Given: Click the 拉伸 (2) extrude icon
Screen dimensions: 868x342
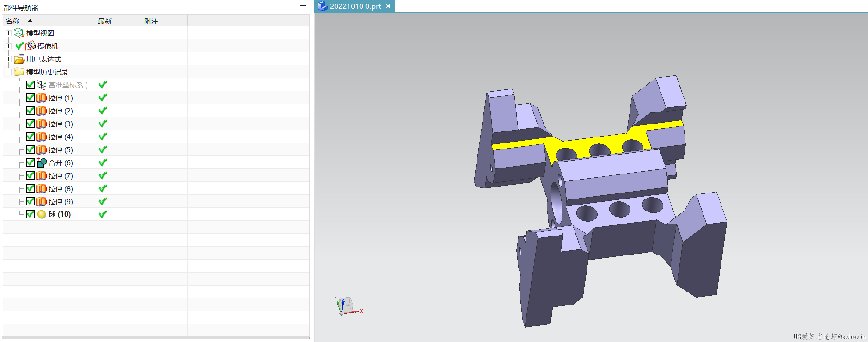Looking at the screenshot, I should (42, 111).
